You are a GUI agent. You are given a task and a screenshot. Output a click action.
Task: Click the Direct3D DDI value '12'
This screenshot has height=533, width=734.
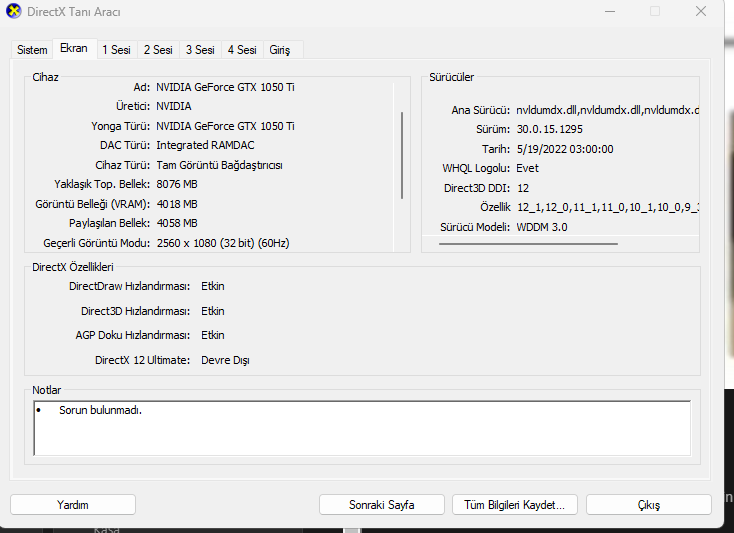(523, 188)
